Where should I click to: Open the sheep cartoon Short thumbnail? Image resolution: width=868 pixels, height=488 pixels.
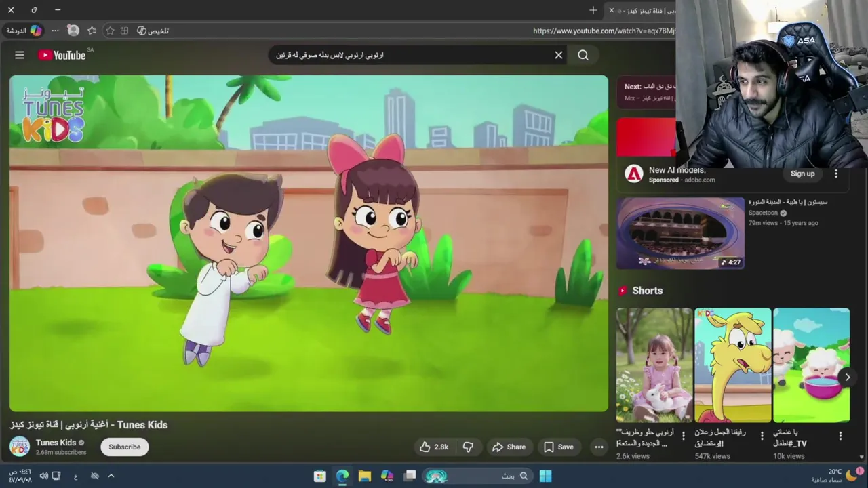[811, 365]
